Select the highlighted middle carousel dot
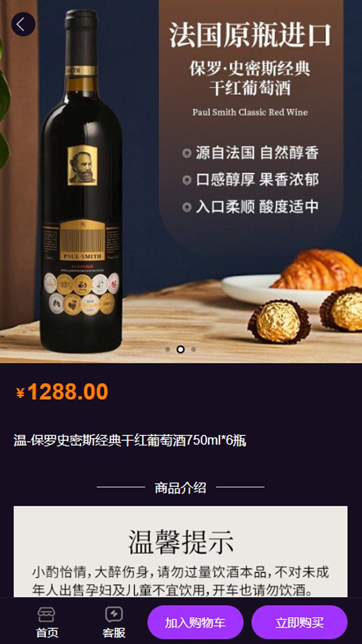This screenshot has height=644, width=362. (x=180, y=349)
